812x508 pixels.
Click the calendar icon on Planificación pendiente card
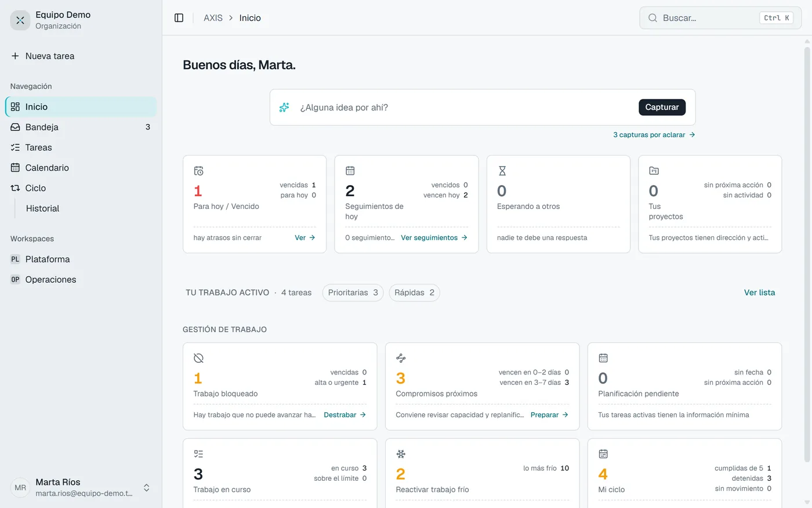pyautogui.click(x=603, y=358)
